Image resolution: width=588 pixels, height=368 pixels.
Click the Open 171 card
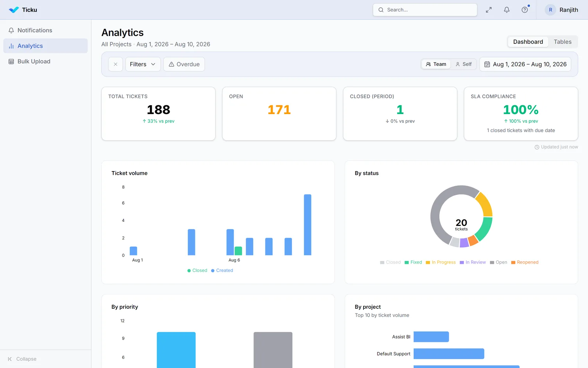pos(279,114)
